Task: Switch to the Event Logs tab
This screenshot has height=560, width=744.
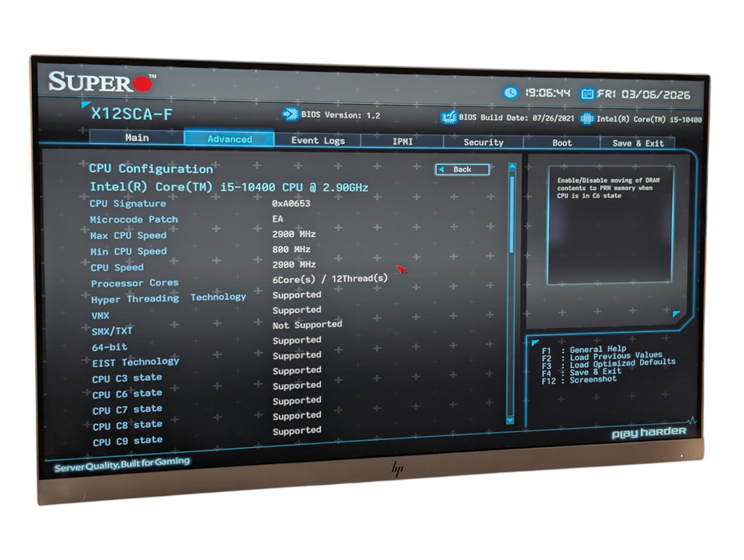Action: 318,140
